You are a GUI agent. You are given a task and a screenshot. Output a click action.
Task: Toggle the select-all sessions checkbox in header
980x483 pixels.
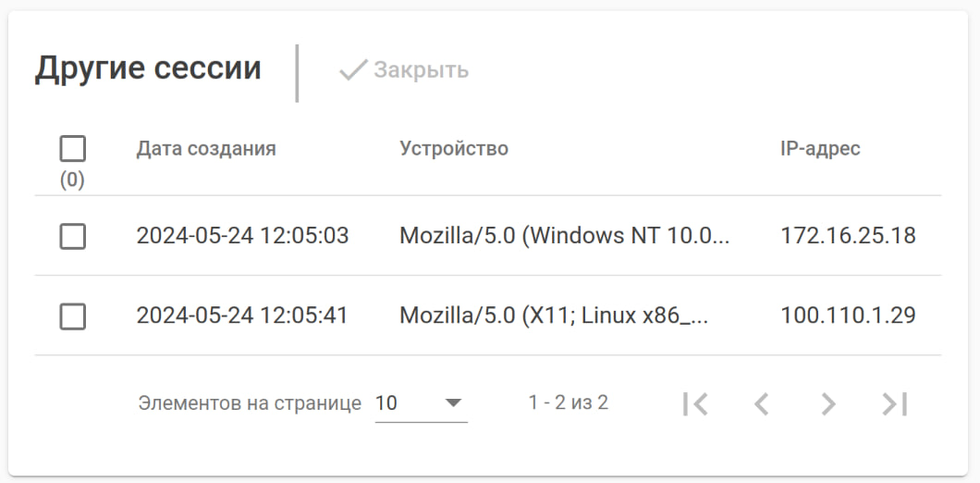click(x=72, y=149)
